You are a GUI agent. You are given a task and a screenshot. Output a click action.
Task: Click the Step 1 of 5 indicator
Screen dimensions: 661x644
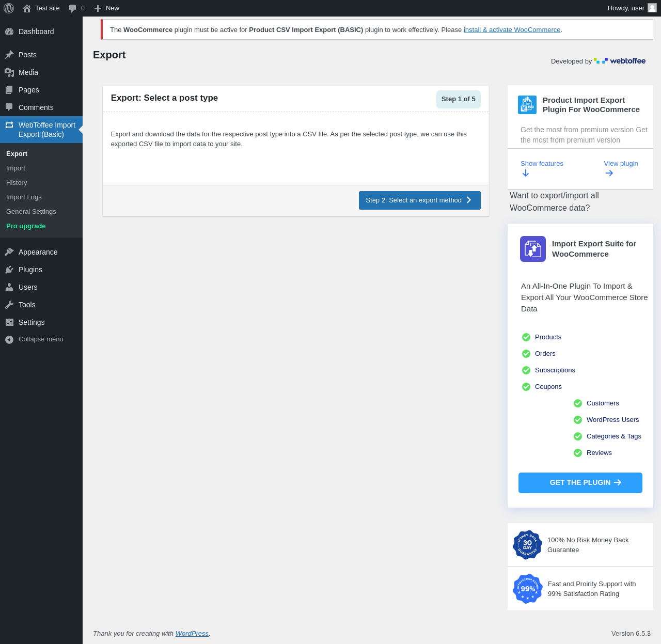tap(459, 99)
